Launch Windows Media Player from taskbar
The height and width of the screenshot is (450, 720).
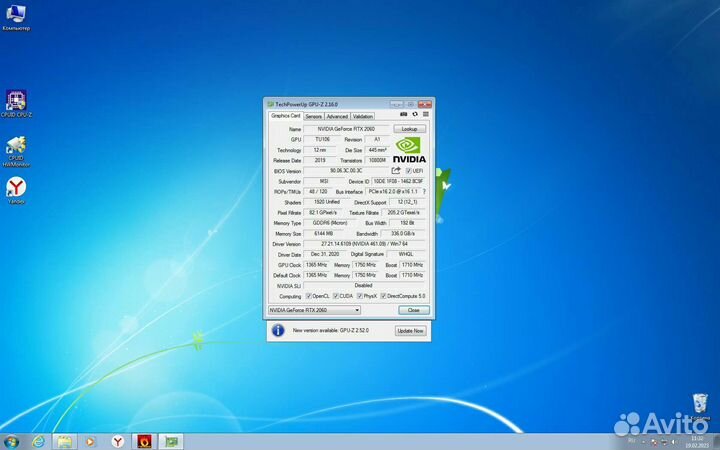point(90,442)
